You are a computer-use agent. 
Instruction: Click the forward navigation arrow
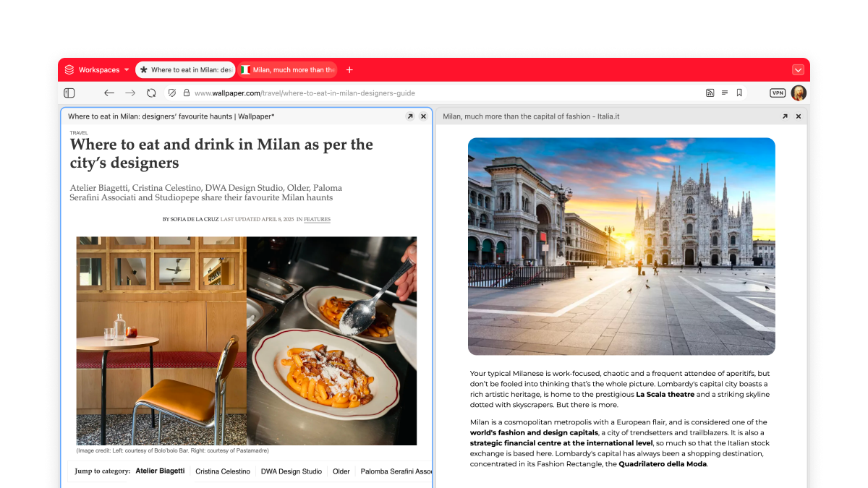130,93
